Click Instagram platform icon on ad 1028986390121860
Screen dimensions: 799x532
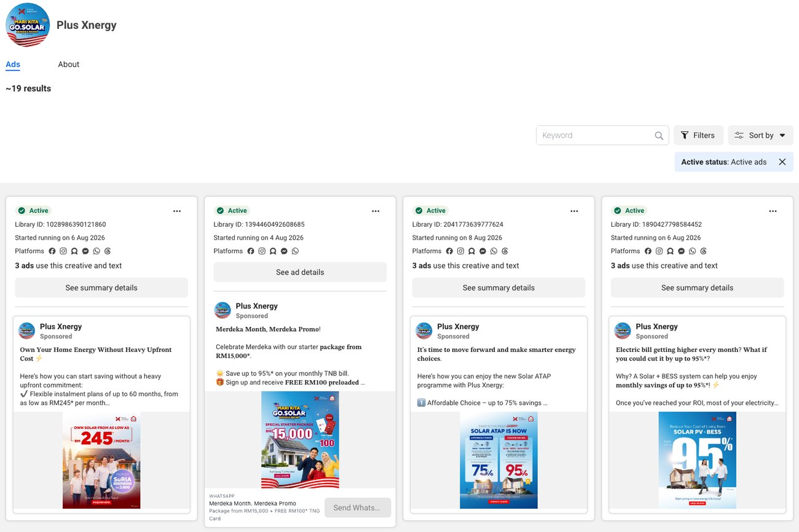click(x=63, y=251)
